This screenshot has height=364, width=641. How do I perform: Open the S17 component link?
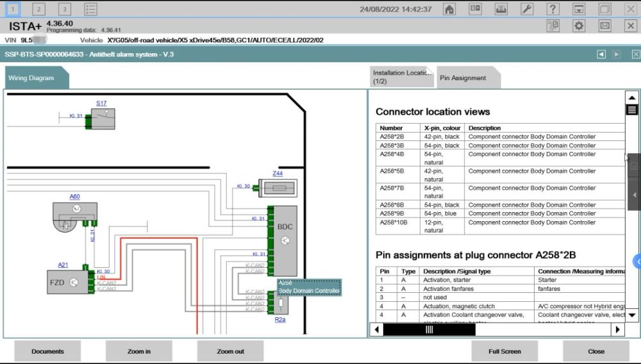pos(101,103)
